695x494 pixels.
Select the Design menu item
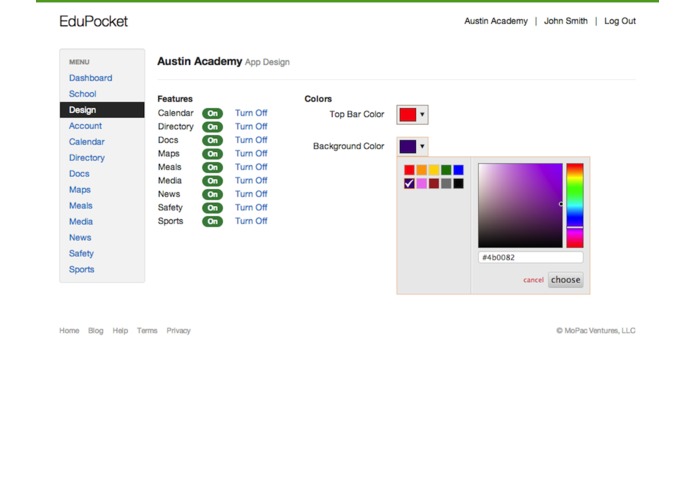coord(102,110)
